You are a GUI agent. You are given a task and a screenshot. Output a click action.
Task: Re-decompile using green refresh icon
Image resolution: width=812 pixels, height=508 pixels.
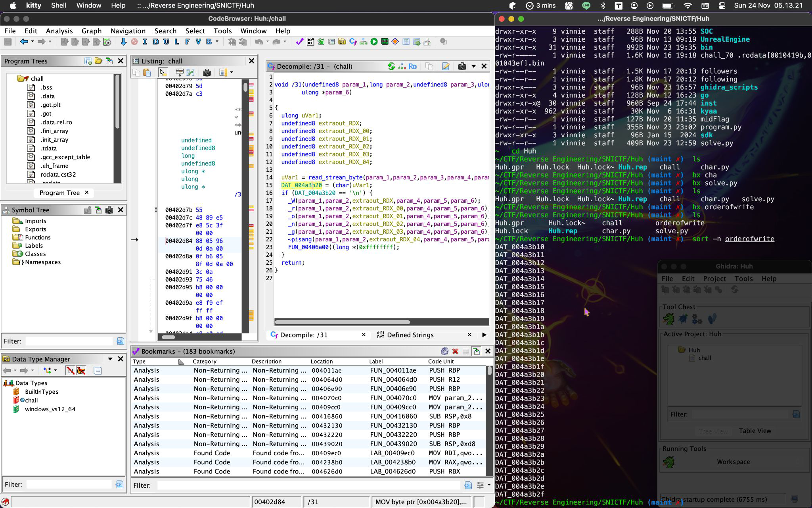pyautogui.click(x=391, y=66)
